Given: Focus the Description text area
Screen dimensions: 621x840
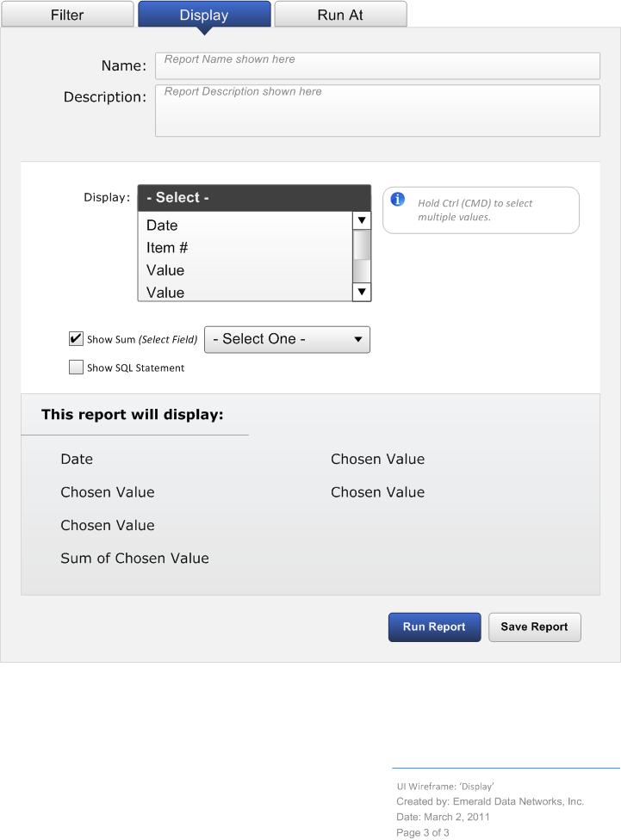Looking at the screenshot, I should tap(377, 110).
